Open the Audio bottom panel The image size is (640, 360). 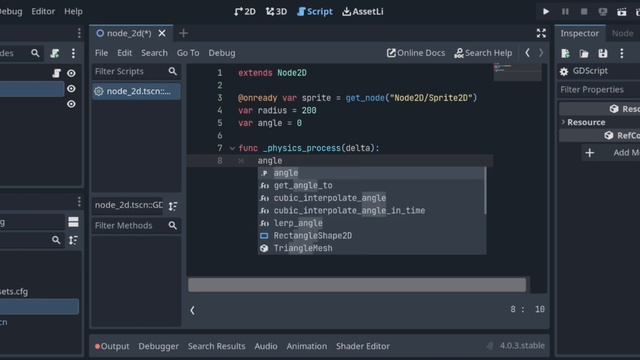coord(266,346)
